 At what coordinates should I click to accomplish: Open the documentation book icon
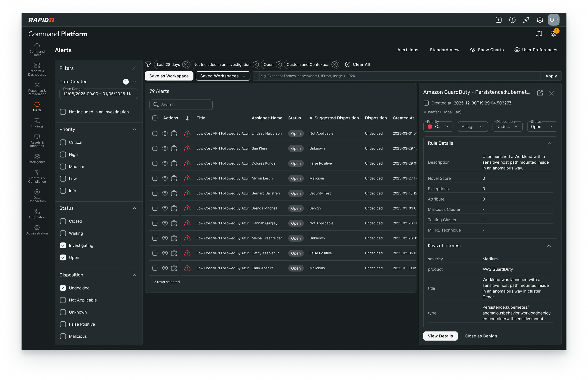click(539, 34)
